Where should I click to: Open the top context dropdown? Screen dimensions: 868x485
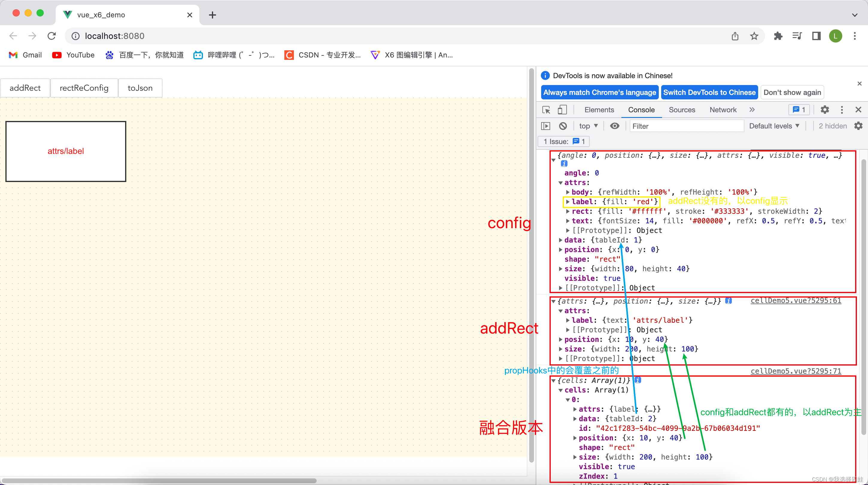(x=588, y=126)
